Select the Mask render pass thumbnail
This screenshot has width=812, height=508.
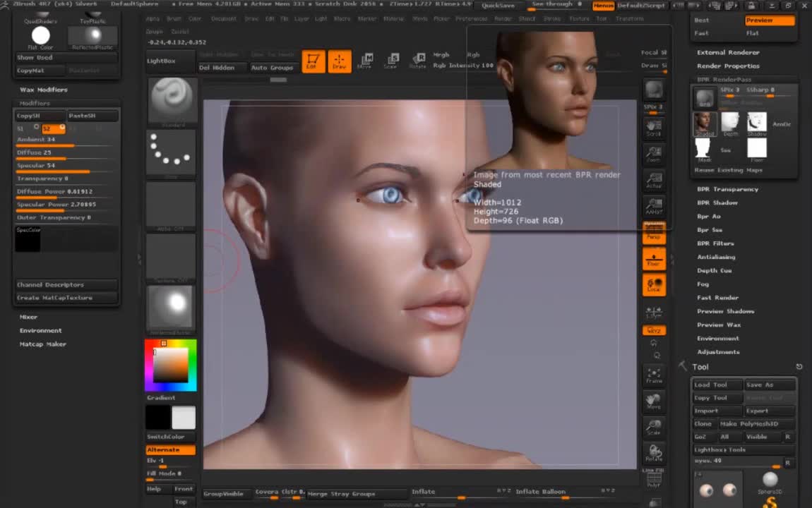(x=703, y=150)
